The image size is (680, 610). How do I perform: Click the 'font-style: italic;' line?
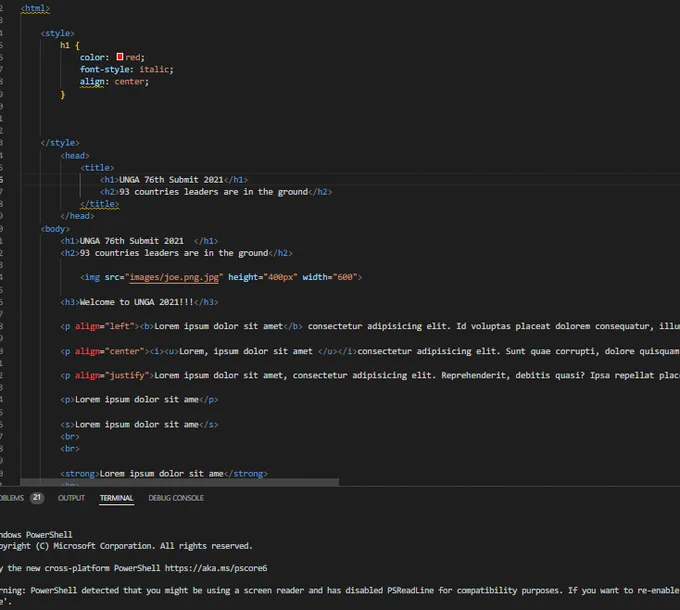point(126,69)
